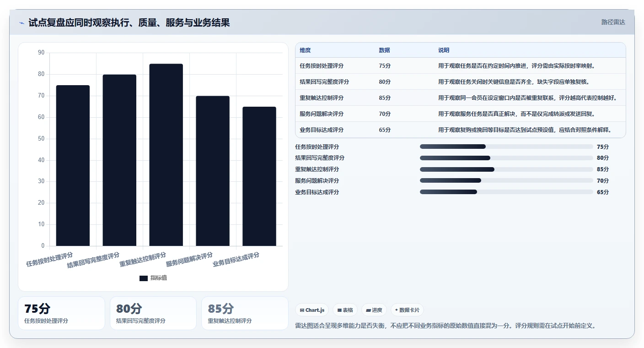This screenshot has height=348, width=644.
Task: Click the 75分 table value
Action: [385, 66]
